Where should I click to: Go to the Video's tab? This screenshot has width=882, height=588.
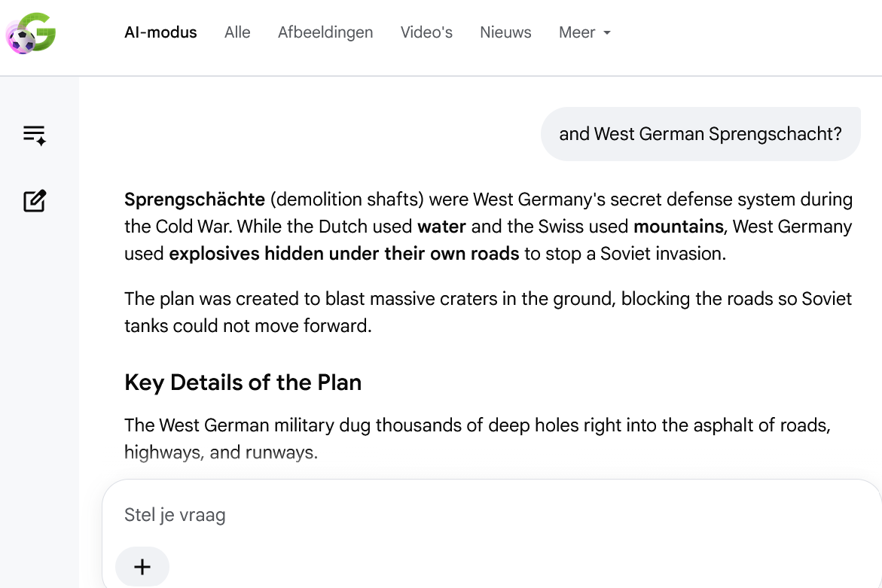426,32
